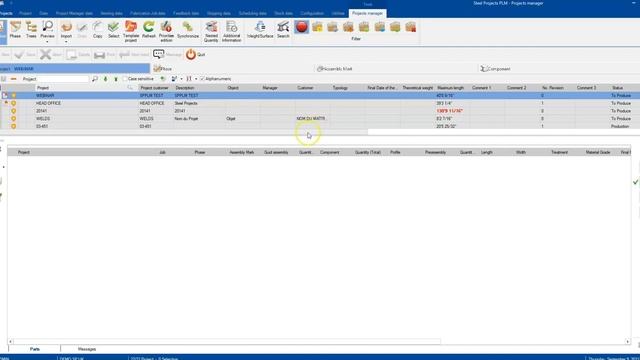Click the Component panel header

(x=495, y=69)
